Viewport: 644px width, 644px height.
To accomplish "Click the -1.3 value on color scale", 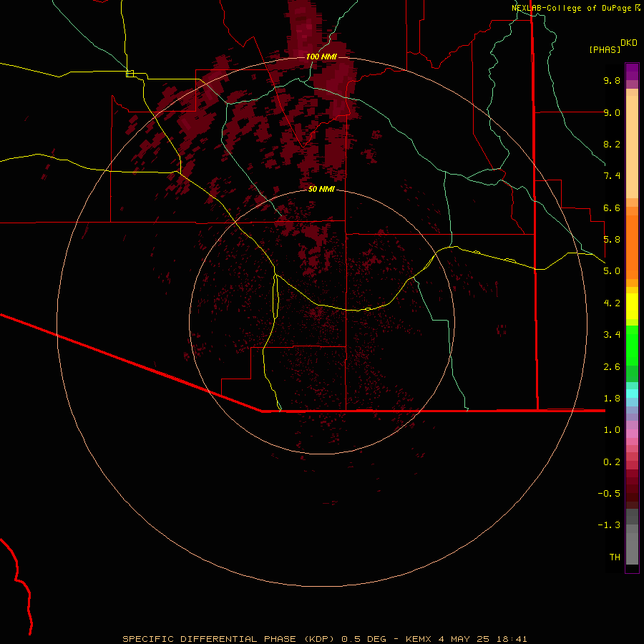I will pos(609,525).
